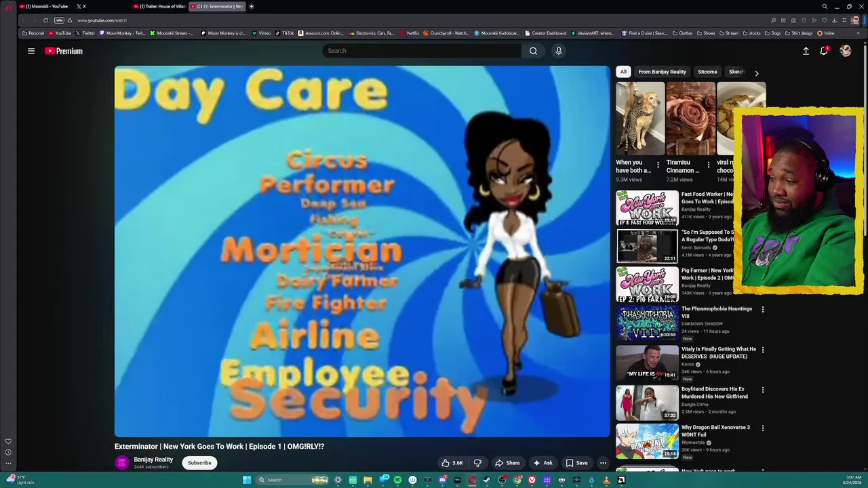Open the Banijay Reality channel link
The image size is (868, 488).
(x=153, y=460)
